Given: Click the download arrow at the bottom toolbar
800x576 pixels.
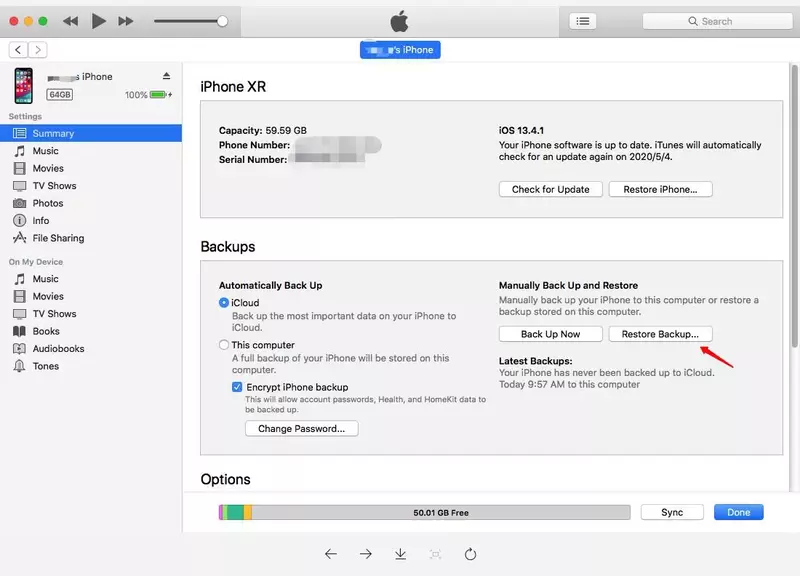Looking at the screenshot, I should (x=402, y=553).
